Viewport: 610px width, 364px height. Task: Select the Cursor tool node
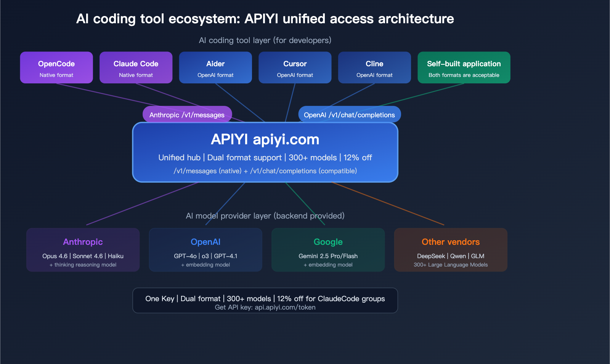coord(295,67)
